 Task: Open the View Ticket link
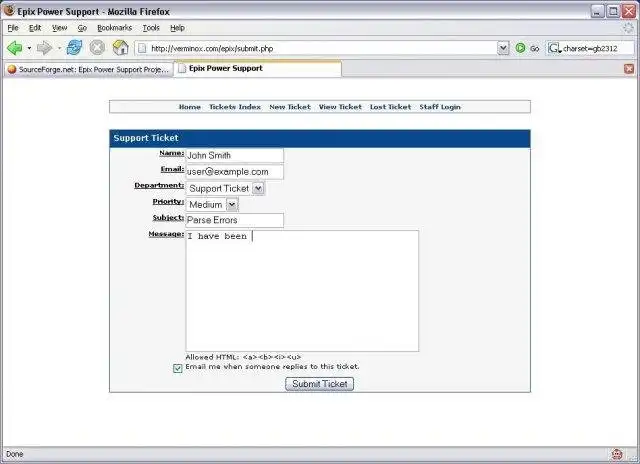[x=340, y=107]
